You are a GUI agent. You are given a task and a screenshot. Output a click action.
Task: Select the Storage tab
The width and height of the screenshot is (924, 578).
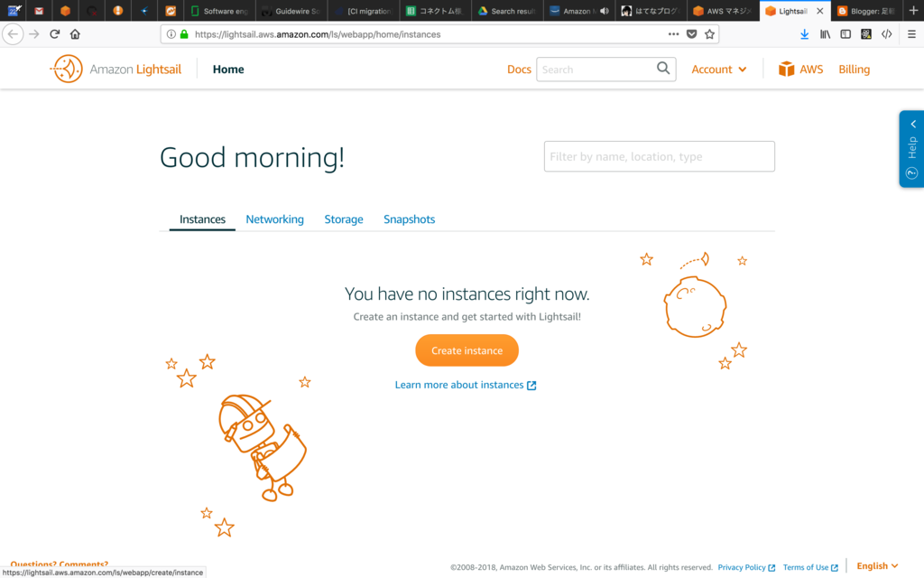(x=344, y=219)
